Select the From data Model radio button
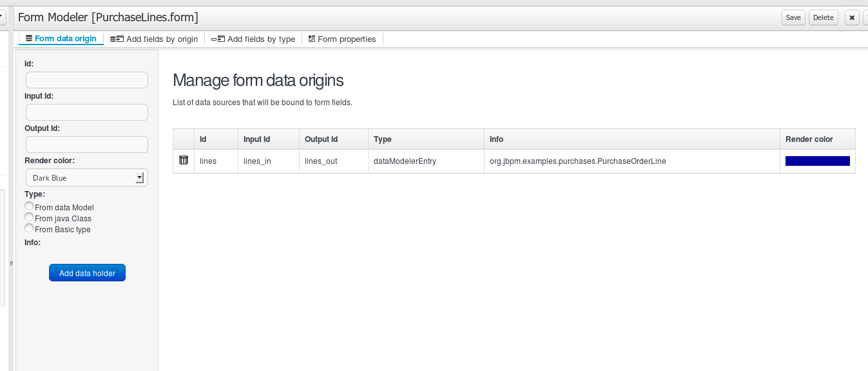 pos(29,206)
